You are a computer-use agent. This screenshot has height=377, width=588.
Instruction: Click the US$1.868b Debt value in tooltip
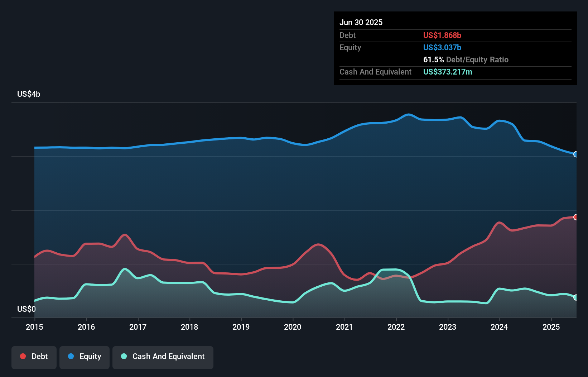point(442,35)
